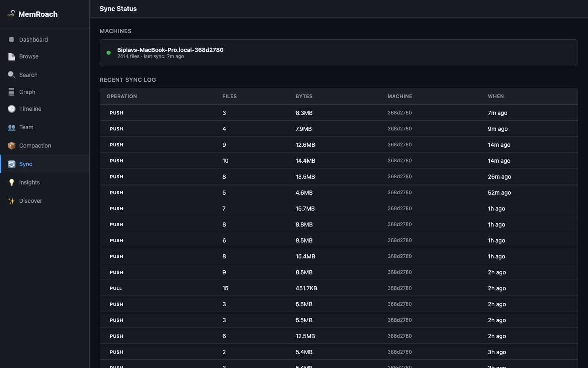
Task: Click the Sync Status page title
Action: pyautogui.click(x=118, y=9)
